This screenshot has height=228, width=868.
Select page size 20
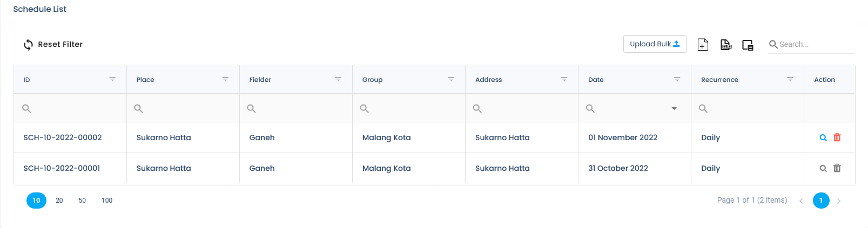(x=59, y=201)
